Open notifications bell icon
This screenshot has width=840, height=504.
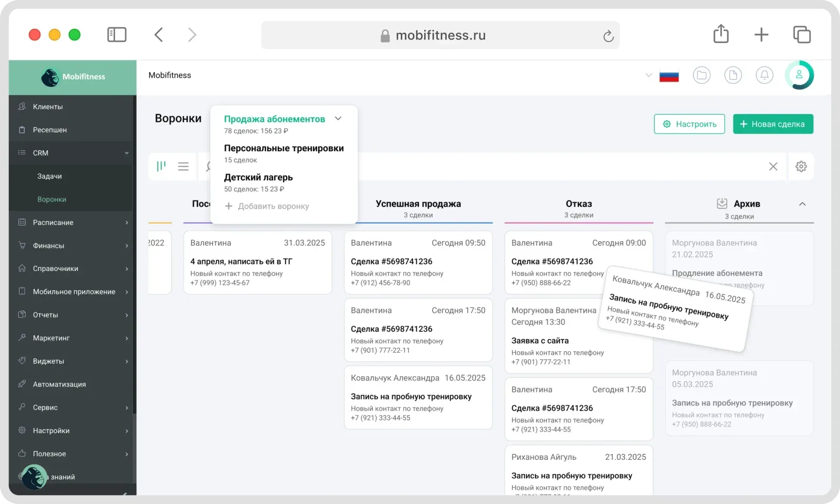764,75
